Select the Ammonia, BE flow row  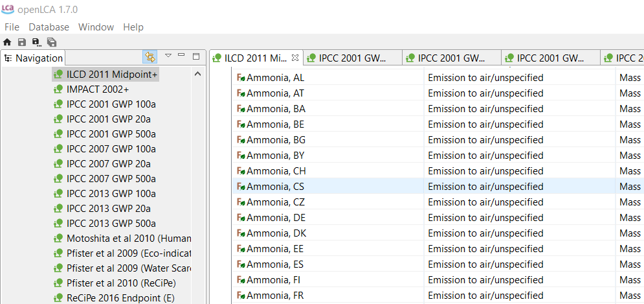coord(438,124)
